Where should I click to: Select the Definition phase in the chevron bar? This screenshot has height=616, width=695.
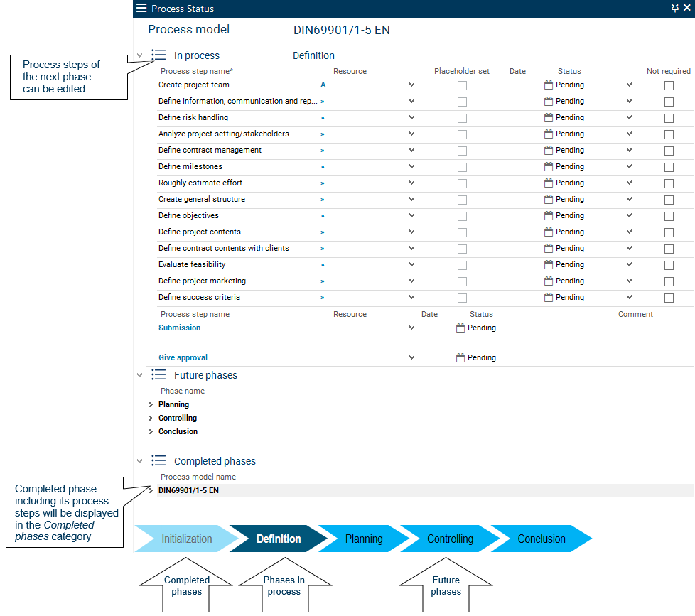279,539
